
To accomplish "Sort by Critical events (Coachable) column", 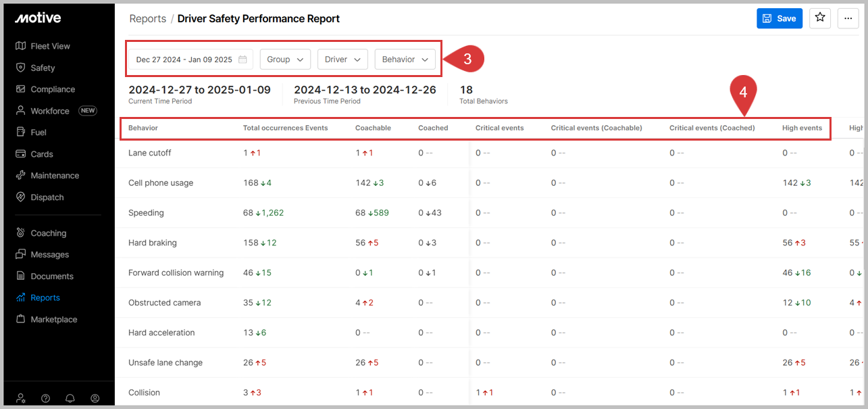I will tap(596, 128).
